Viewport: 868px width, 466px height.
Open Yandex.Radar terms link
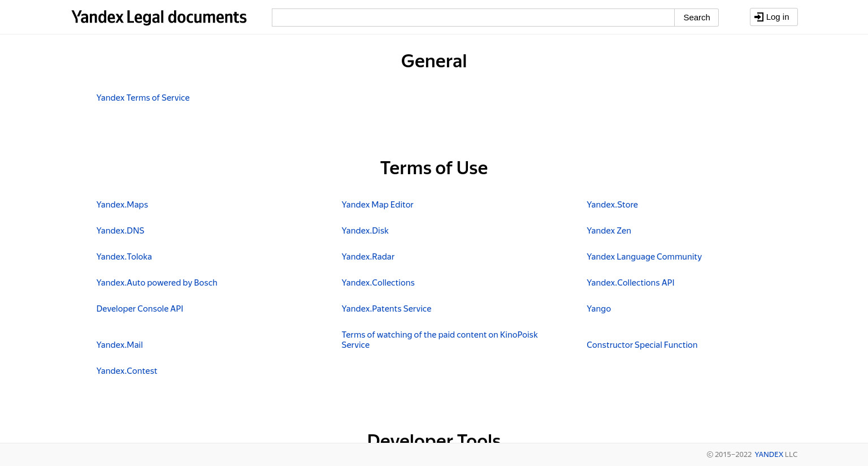click(x=368, y=257)
